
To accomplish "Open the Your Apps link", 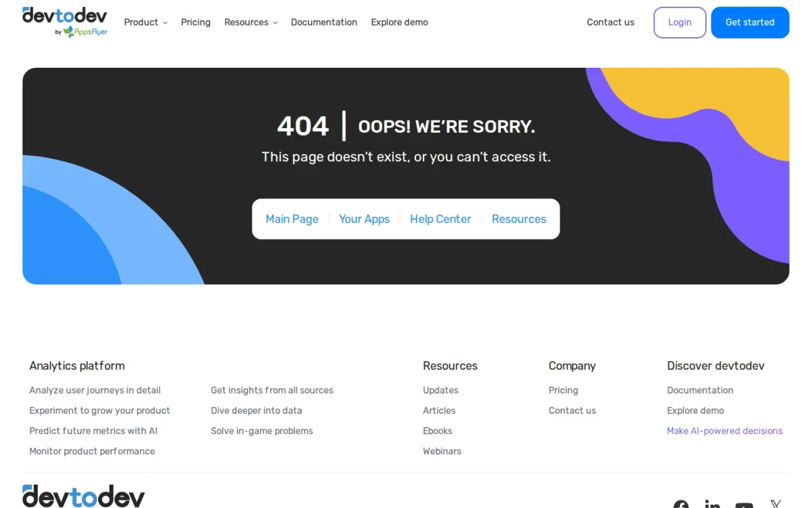I will point(364,219).
